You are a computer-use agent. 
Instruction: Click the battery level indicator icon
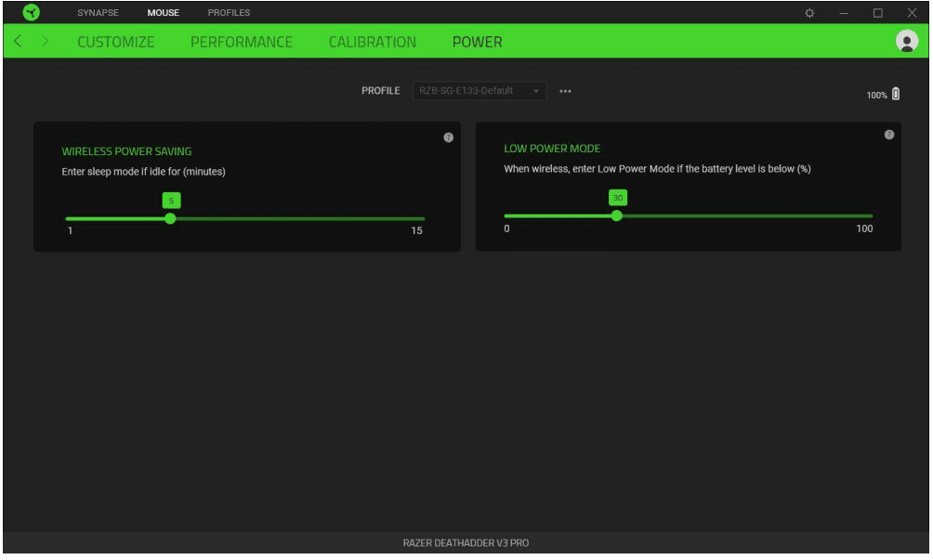click(896, 94)
